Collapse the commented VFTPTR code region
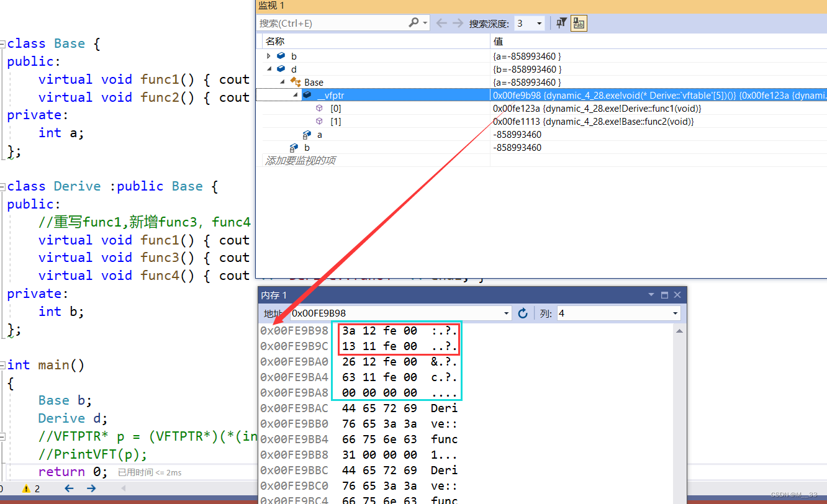Screen dimensions: 827x504 tap(3, 437)
